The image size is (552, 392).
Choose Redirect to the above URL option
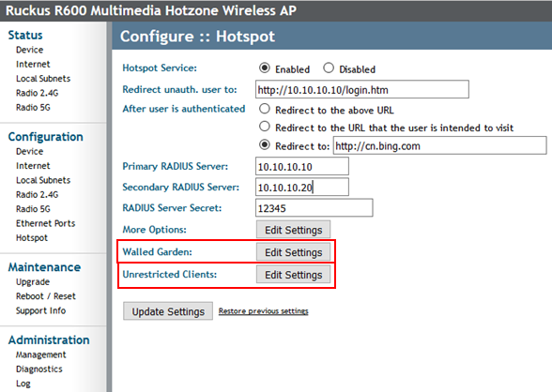(x=265, y=109)
